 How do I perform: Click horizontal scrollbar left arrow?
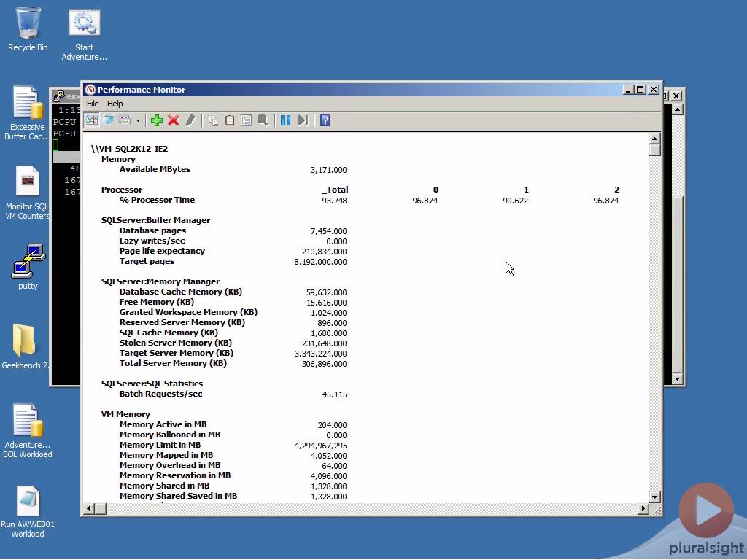pyautogui.click(x=88, y=508)
